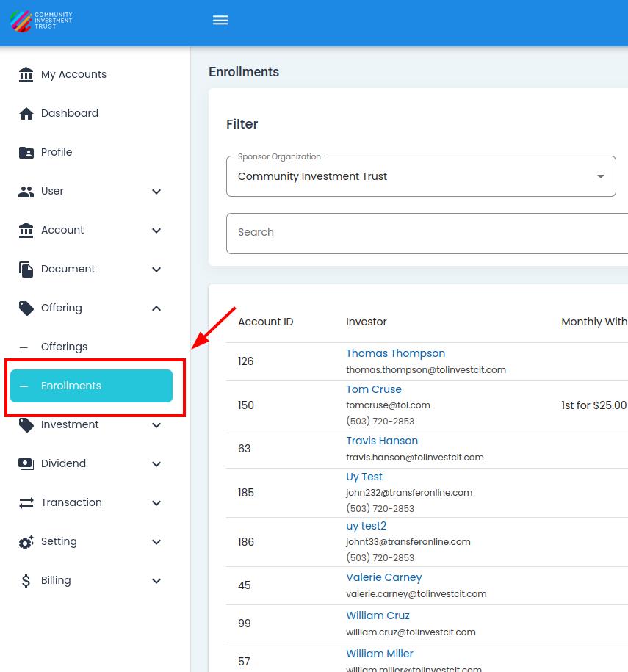Open Thomas Thompson investor link
The height and width of the screenshot is (672, 628).
[x=395, y=353]
